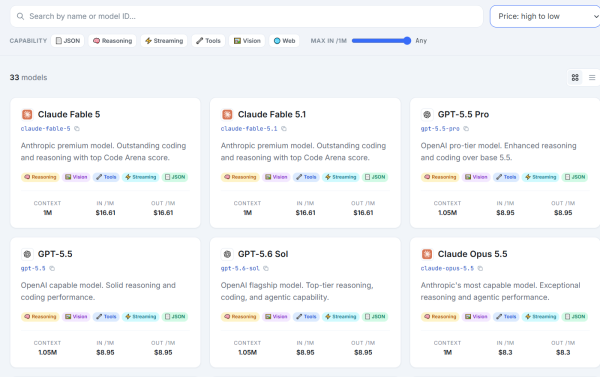The image size is (600, 377).
Task: Open the Price: high to low sort dropdown
Action: pos(545,16)
